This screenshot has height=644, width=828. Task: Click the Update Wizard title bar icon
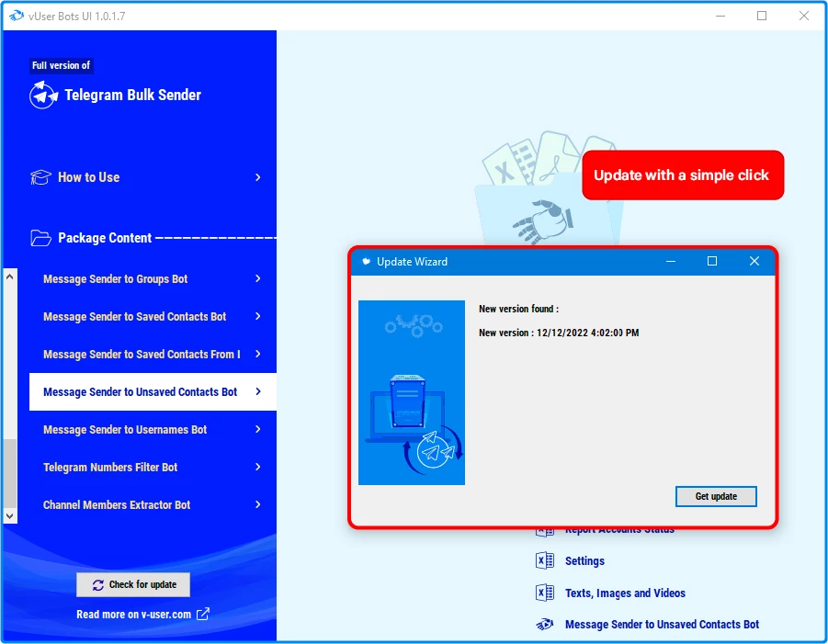[x=366, y=261]
